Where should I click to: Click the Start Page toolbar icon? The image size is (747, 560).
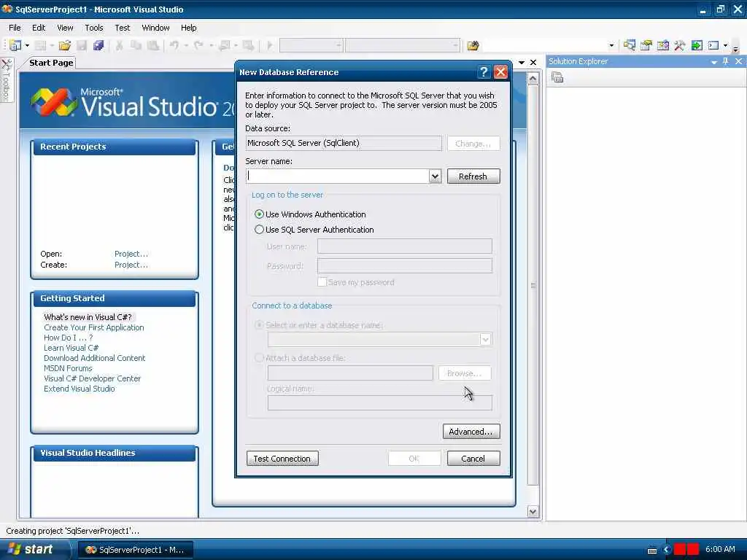pos(697,45)
